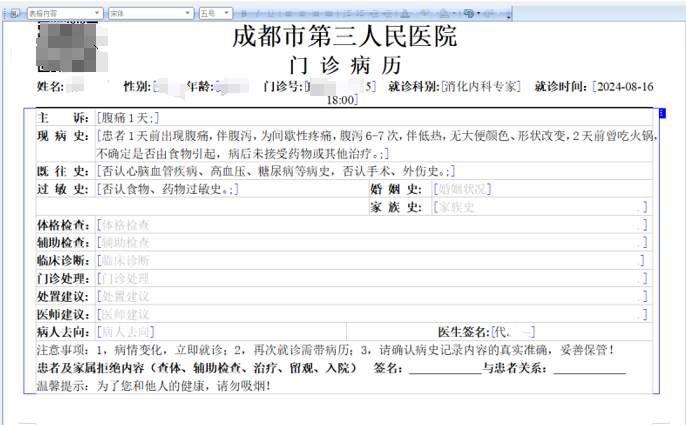The height and width of the screenshot is (425, 686).
Task: Center align text
Action: click(302, 14)
